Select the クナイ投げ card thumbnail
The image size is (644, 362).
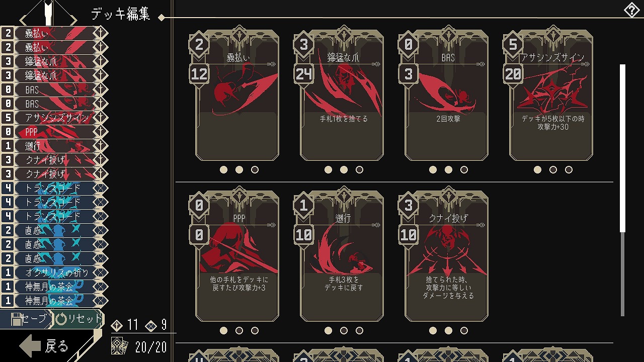pos(447,256)
